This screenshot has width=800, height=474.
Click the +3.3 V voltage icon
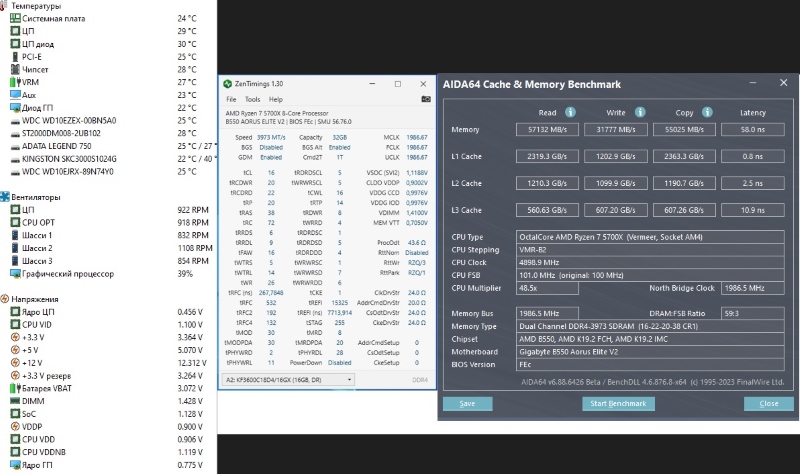[15, 337]
